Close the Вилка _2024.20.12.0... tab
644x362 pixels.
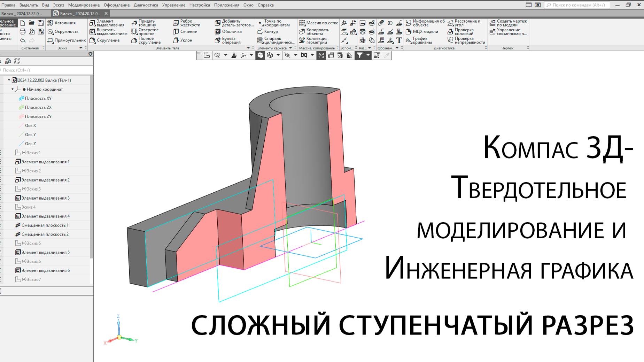pos(106,14)
